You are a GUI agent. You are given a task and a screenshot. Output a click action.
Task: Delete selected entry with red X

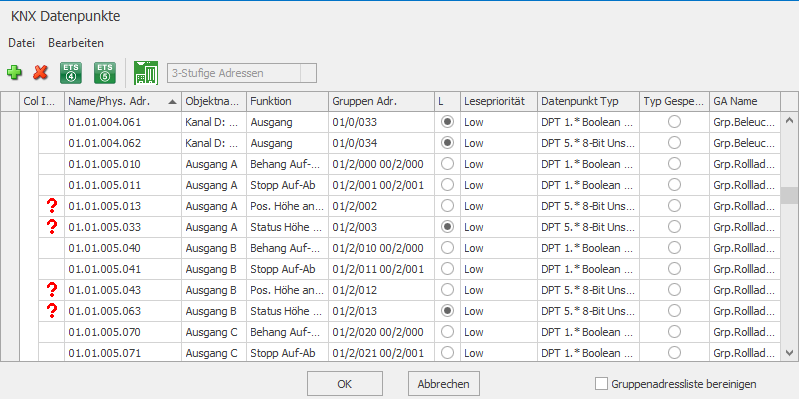tap(40, 73)
